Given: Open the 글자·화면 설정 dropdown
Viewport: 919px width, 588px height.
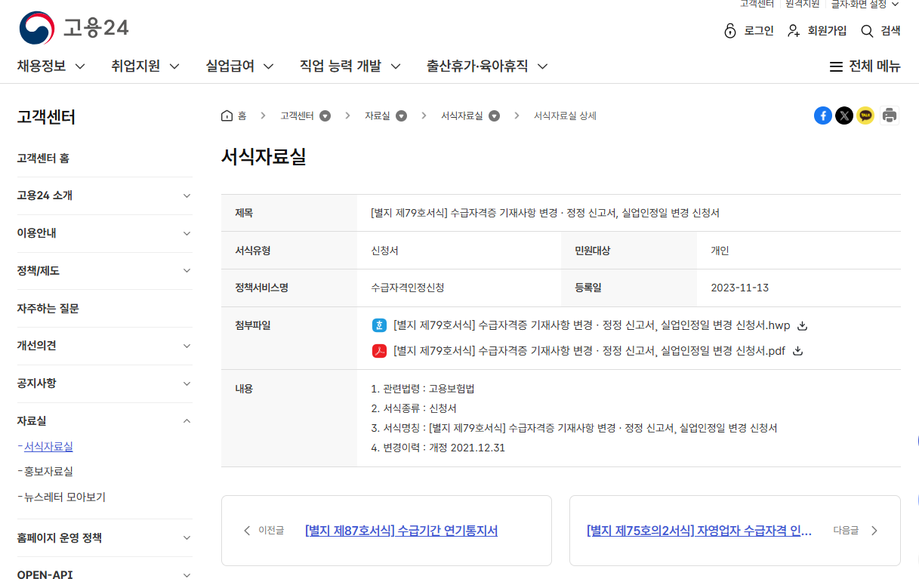Looking at the screenshot, I should click(865, 4).
